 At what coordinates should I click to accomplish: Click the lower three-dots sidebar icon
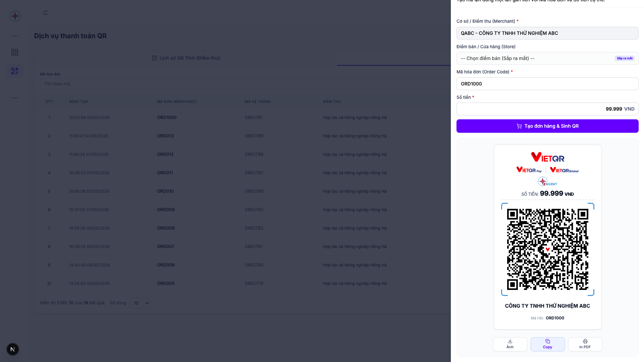(x=15, y=98)
